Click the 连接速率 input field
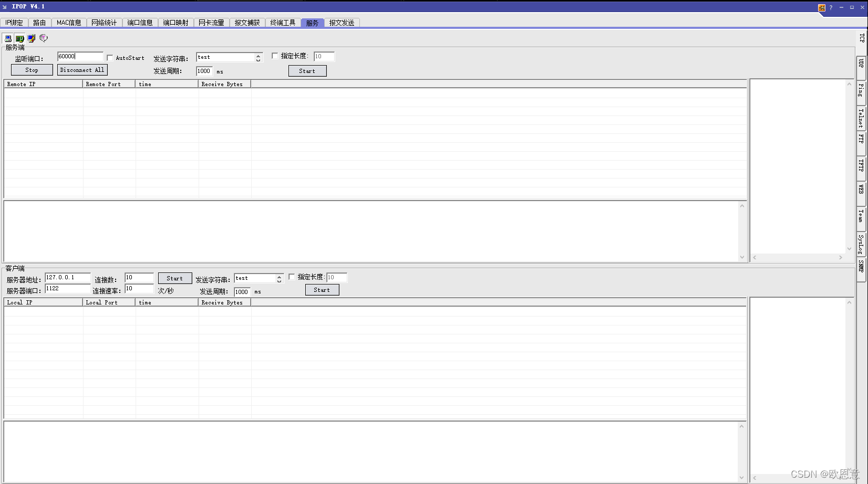Screen dimensions: 868x484 [x=139, y=288]
